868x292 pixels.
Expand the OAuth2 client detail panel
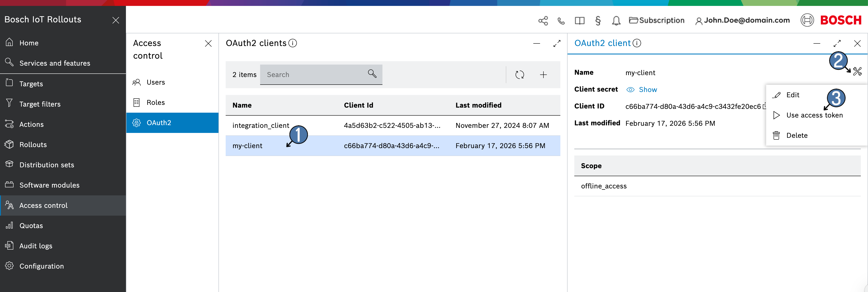837,43
